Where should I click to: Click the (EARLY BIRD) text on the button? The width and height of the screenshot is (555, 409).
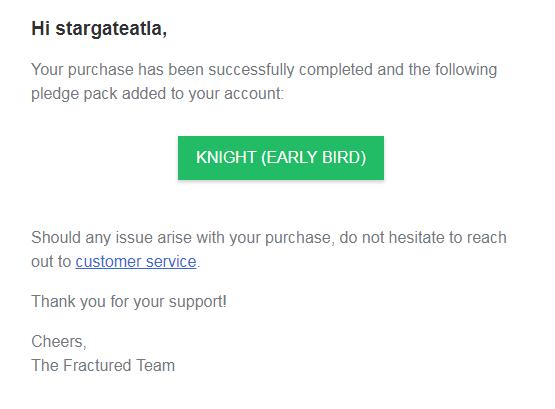[x=314, y=157]
